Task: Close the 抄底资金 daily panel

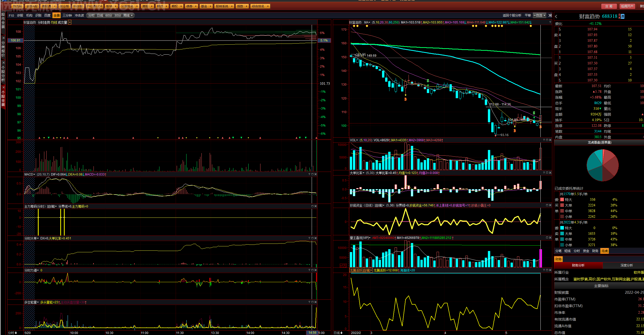Action: [550, 205]
